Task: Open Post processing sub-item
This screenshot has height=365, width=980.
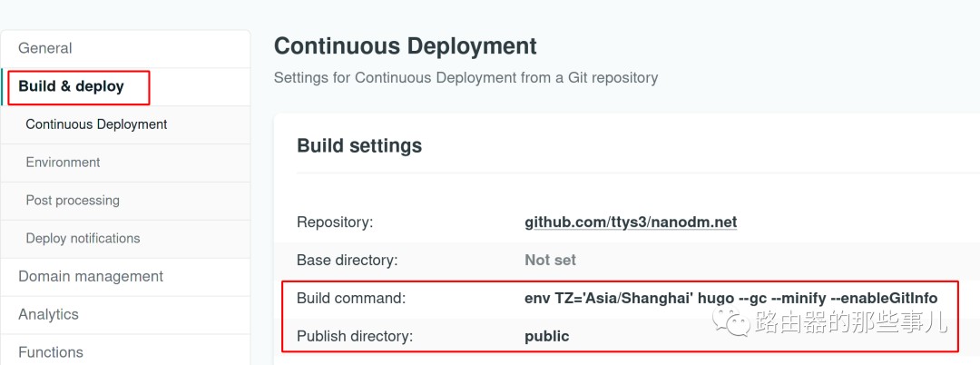Action: tap(73, 201)
